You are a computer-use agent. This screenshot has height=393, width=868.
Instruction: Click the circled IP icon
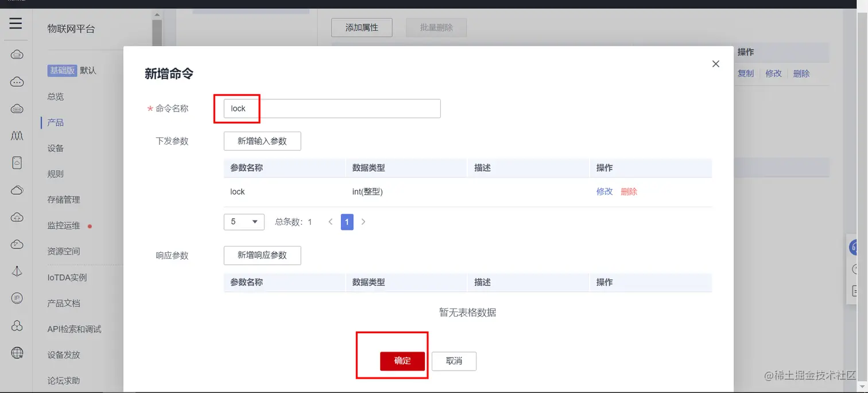17,298
